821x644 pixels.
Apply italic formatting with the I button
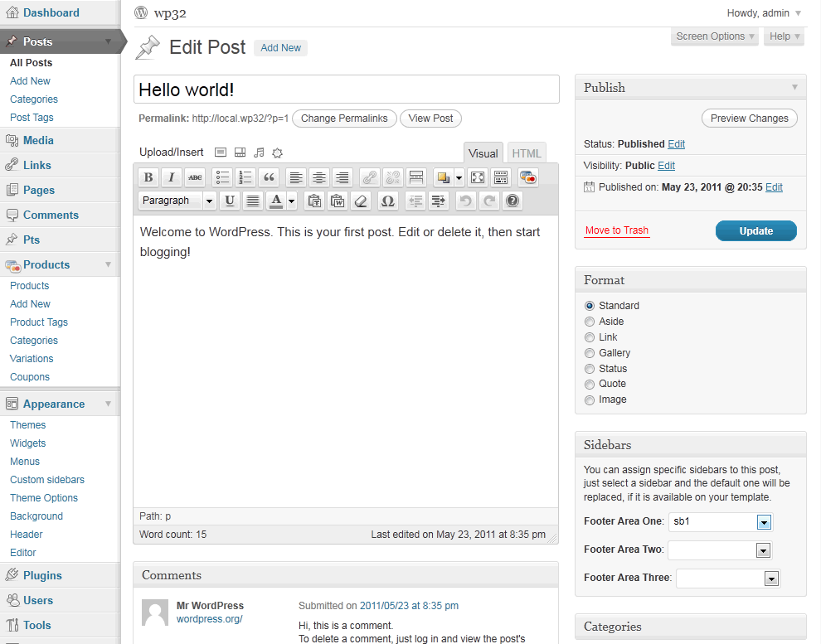(x=171, y=177)
